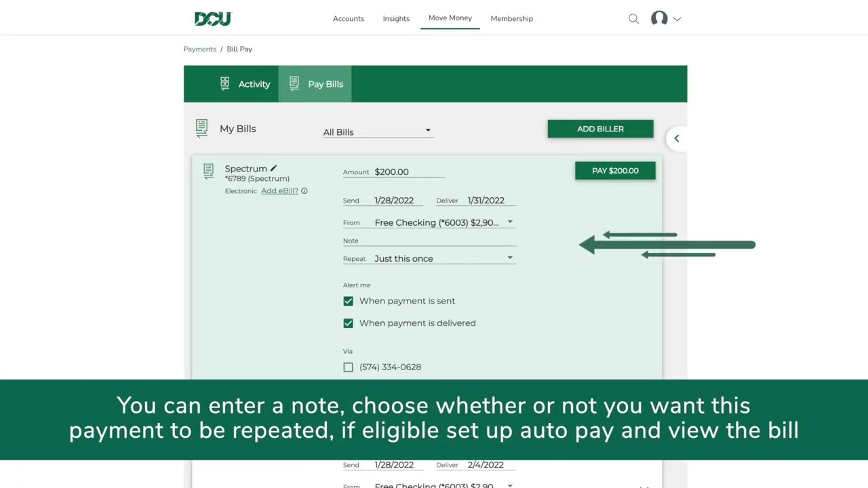Click the info icon beside Add eBill

[304, 191]
